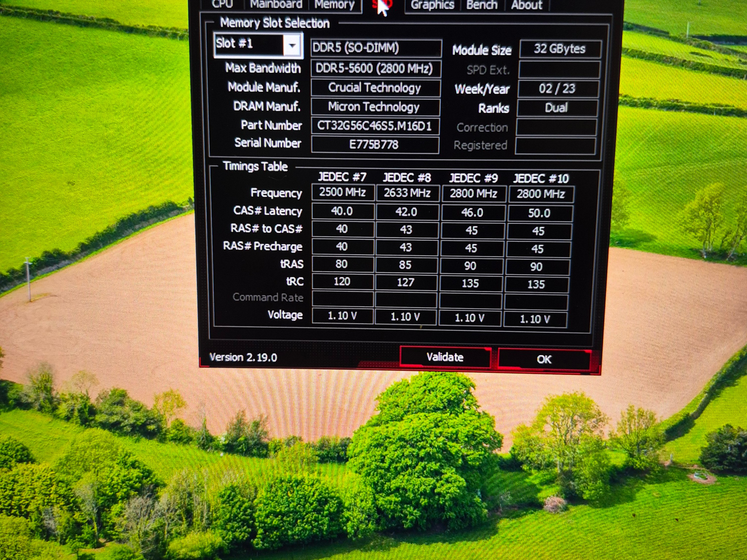Click the Command Rate label

pos(268,297)
